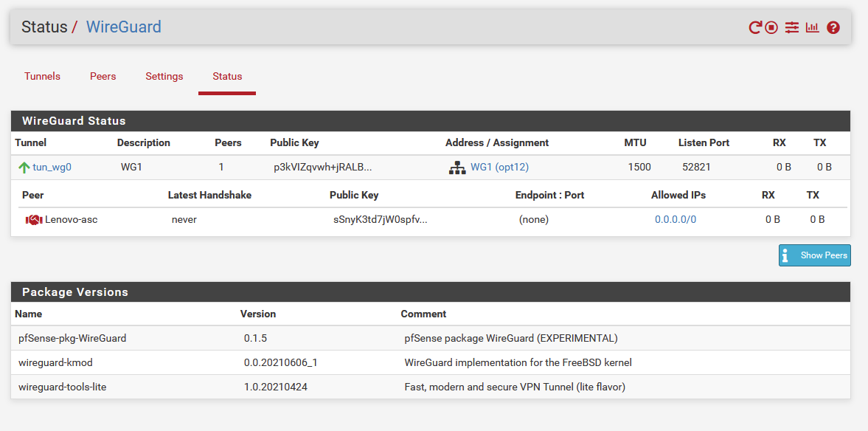Switch to the Tunnels tab
Image resolution: width=868 pixels, height=431 pixels.
click(42, 76)
